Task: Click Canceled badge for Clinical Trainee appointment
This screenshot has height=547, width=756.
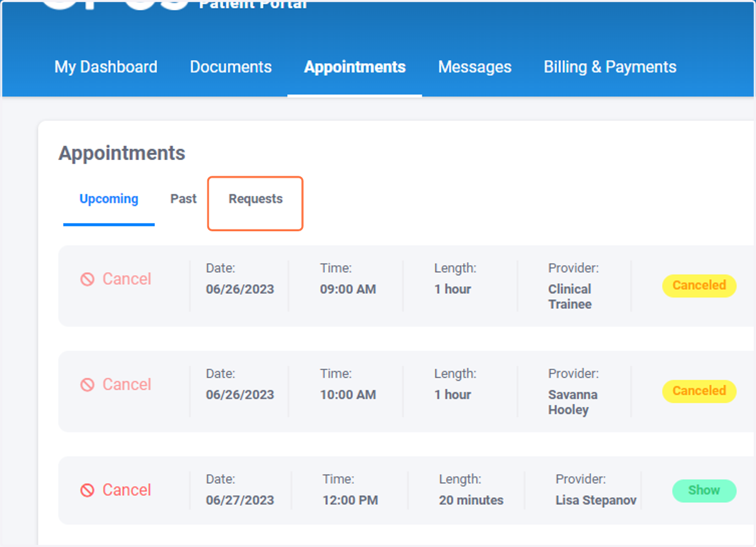Action: coord(699,285)
